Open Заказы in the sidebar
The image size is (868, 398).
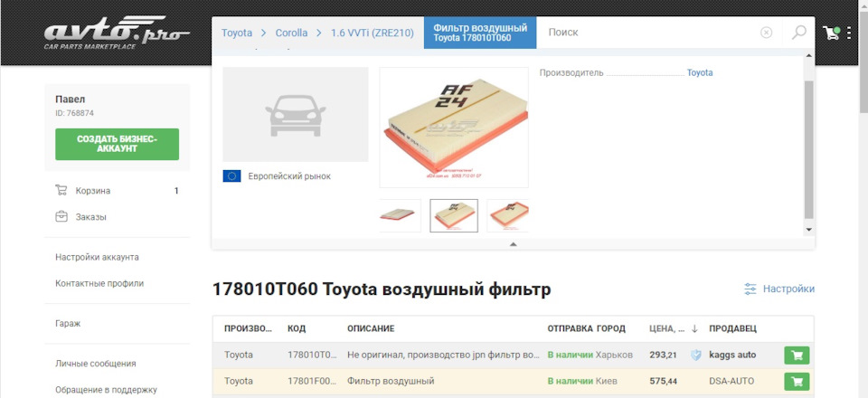coord(90,217)
